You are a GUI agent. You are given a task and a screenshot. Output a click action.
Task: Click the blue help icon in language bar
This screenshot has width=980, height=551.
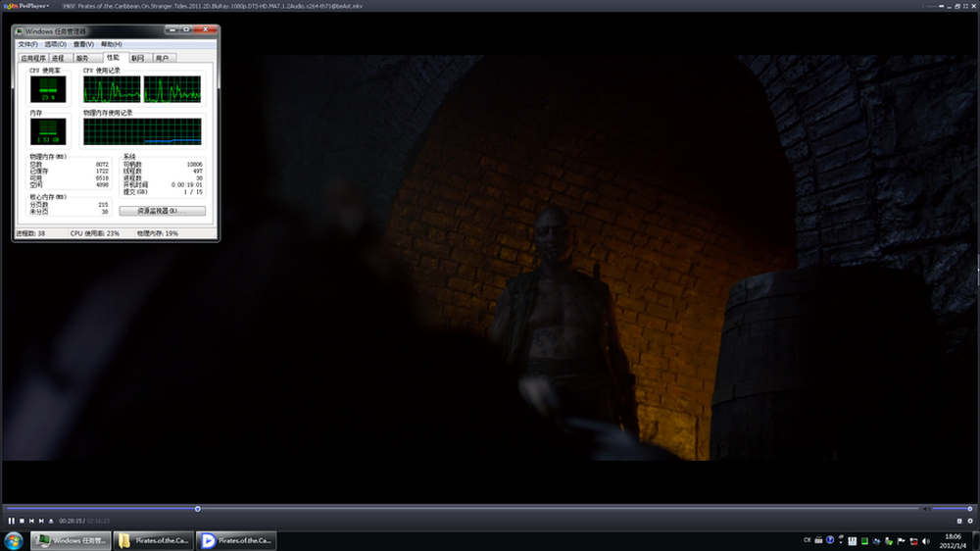830,540
